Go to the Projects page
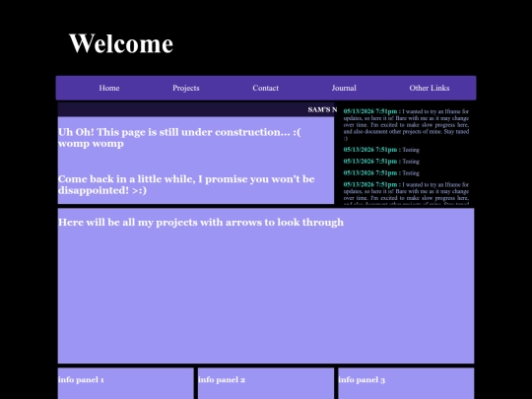Viewport: 532px width, 399px height. pyautogui.click(x=186, y=89)
